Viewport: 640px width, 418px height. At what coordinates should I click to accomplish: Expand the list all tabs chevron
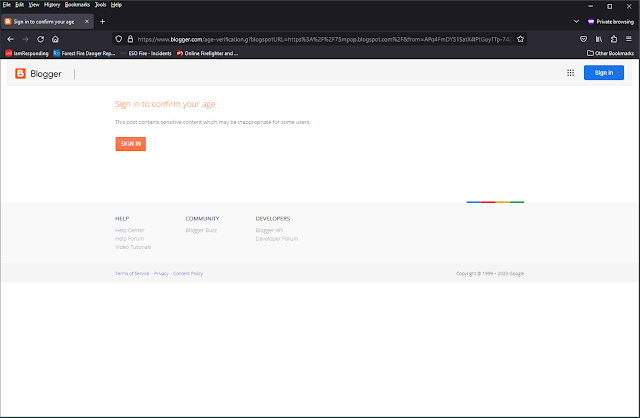click(x=576, y=22)
